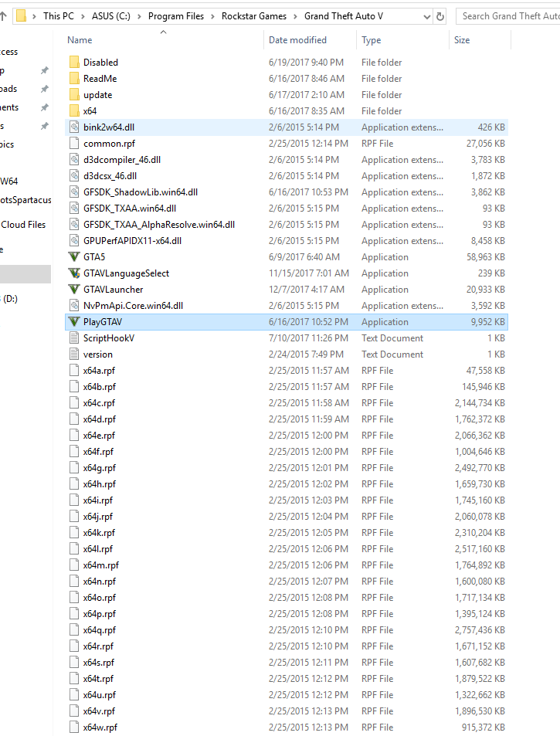Screen dimensions: 560x736
Task: Click the GFSDK_ShadowLib.win64.dll file icon
Action: [73, 192]
